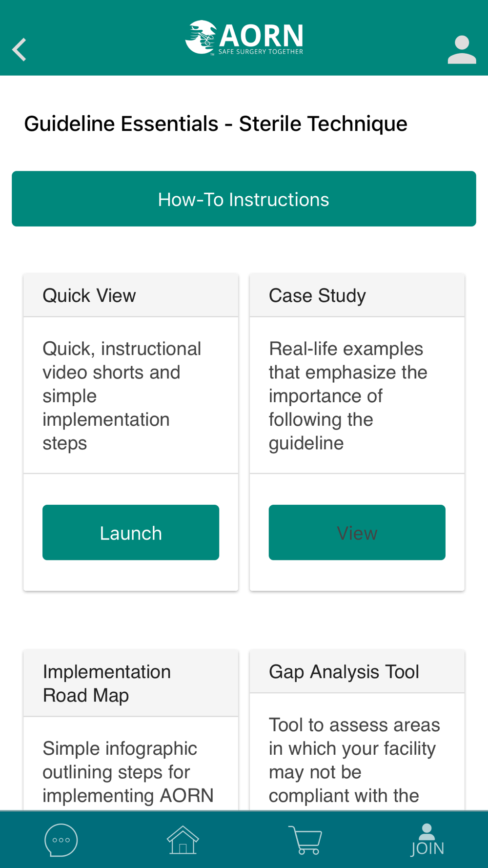Tap the AORN logo in header
The height and width of the screenshot is (868, 488).
(244, 37)
